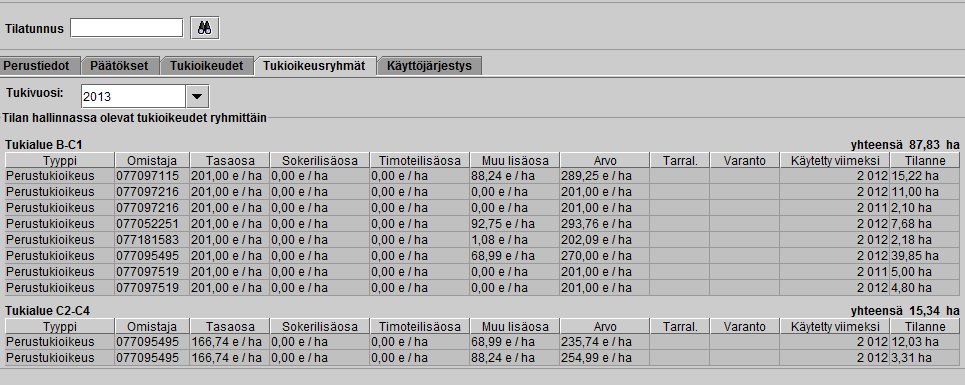Click Muu lisäosa header in B-C1 table

point(515,161)
